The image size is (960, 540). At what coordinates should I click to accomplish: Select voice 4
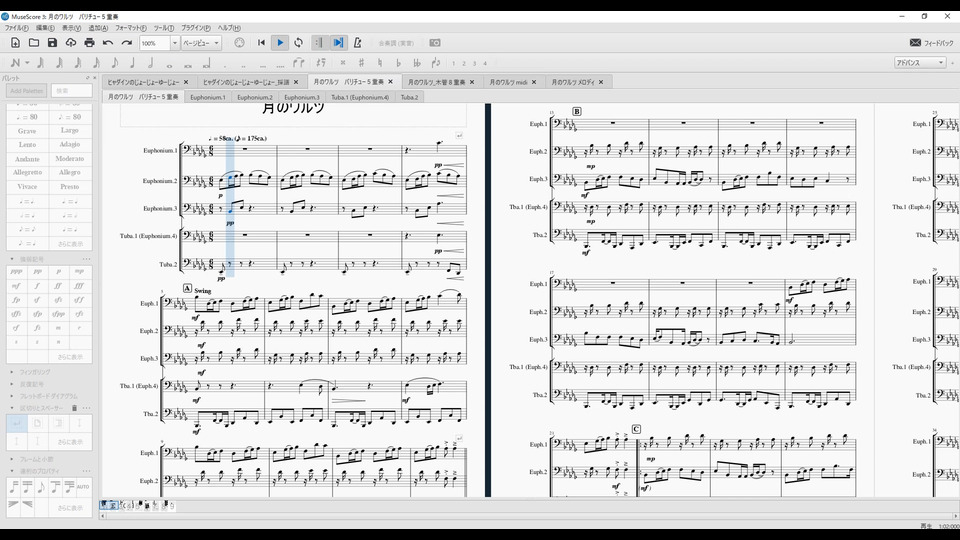coord(485,63)
